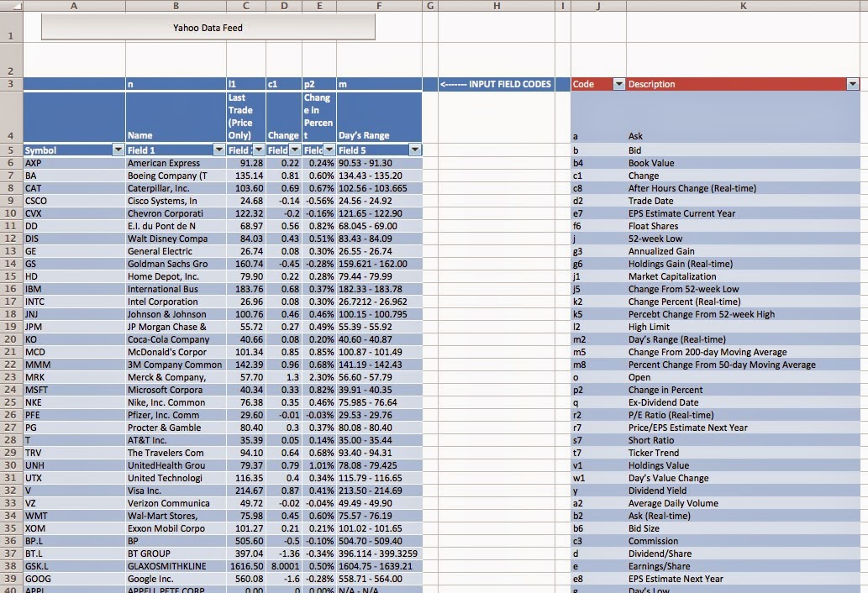Select the field code cell 'm' in row 3

pyautogui.click(x=379, y=84)
